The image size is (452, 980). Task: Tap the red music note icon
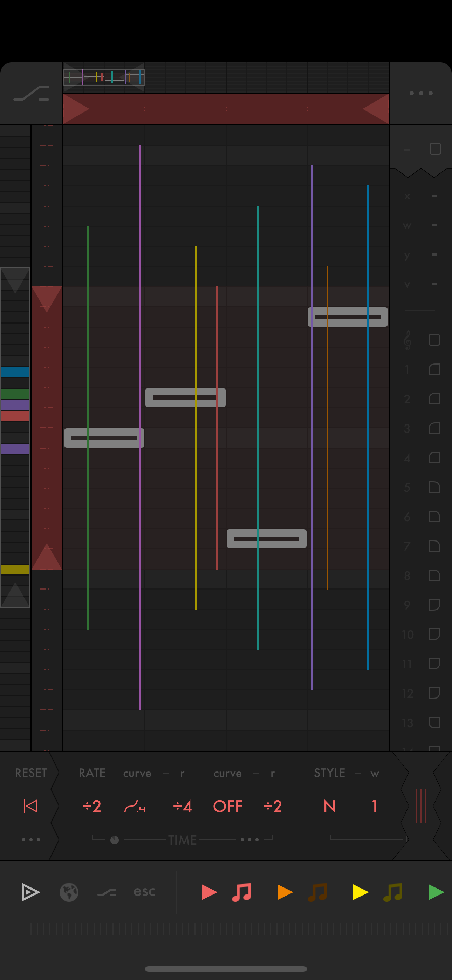pos(242,892)
